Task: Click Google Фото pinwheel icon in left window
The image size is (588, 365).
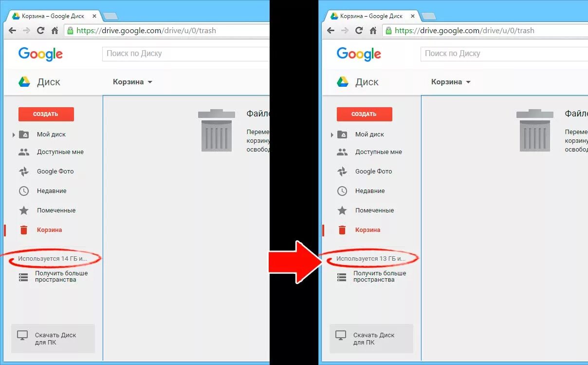Action: pyautogui.click(x=24, y=172)
